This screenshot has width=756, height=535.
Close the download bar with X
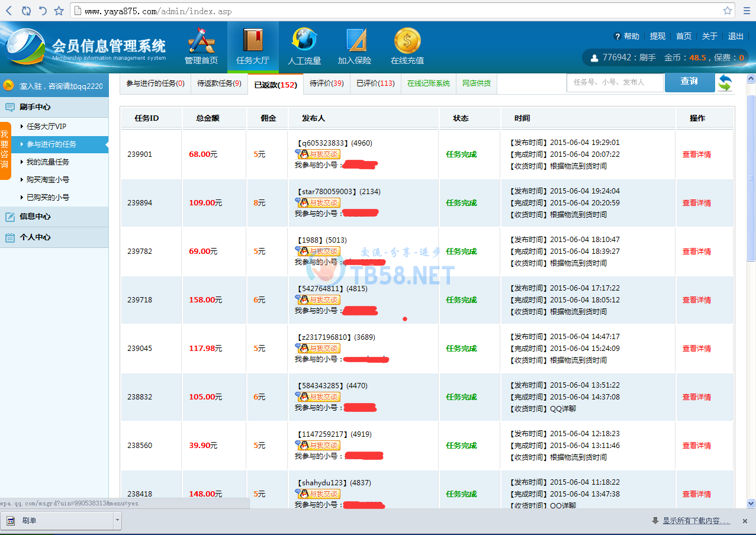click(745, 521)
